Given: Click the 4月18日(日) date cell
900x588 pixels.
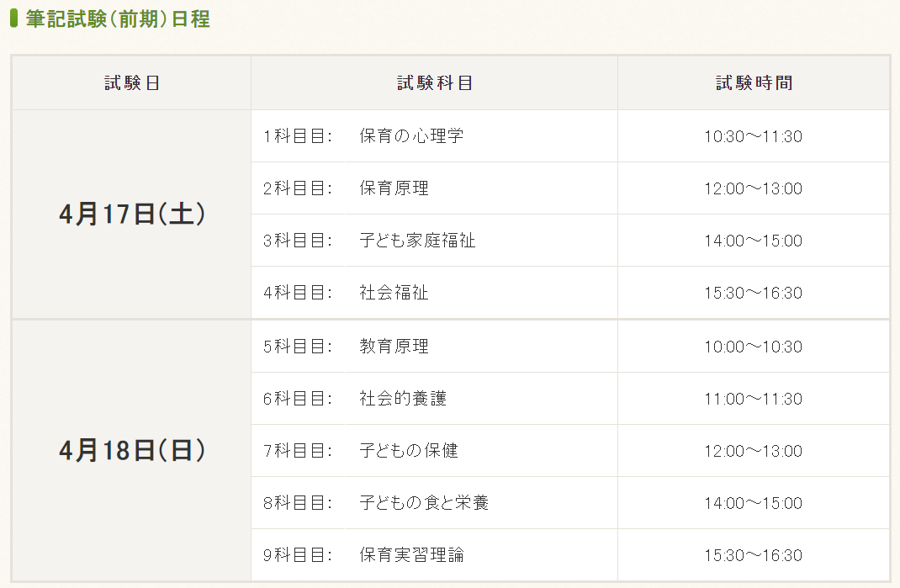Looking at the screenshot, I should (131, 450).
